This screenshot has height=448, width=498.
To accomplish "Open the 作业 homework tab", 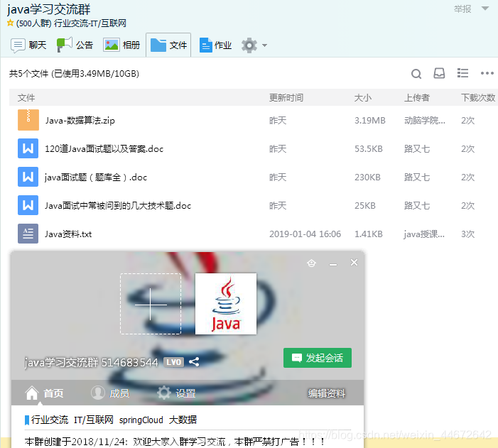I will coord(215,45).
